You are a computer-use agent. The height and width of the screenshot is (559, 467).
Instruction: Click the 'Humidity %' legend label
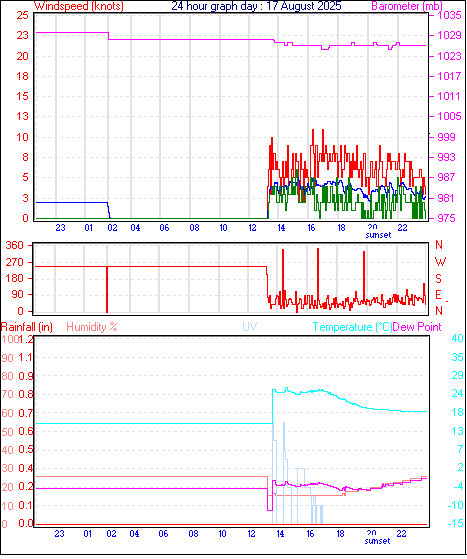(92, 327)
